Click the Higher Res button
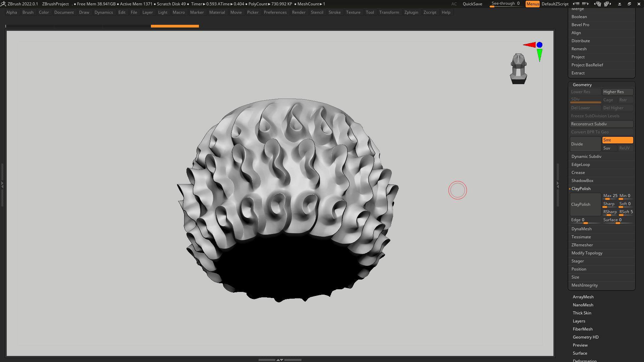 618,92
